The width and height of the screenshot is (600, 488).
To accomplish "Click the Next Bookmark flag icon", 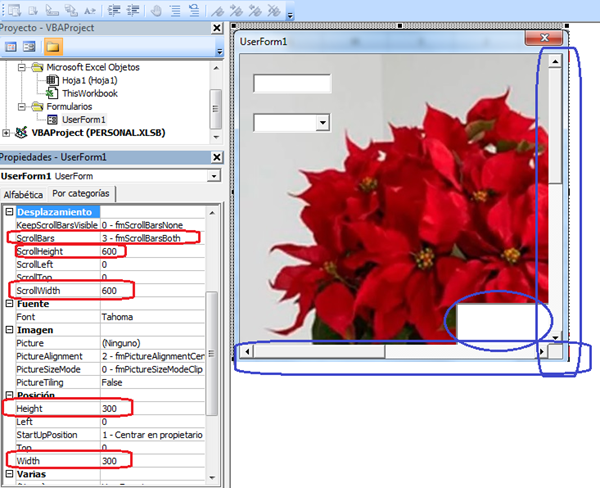I will (236, 10).
